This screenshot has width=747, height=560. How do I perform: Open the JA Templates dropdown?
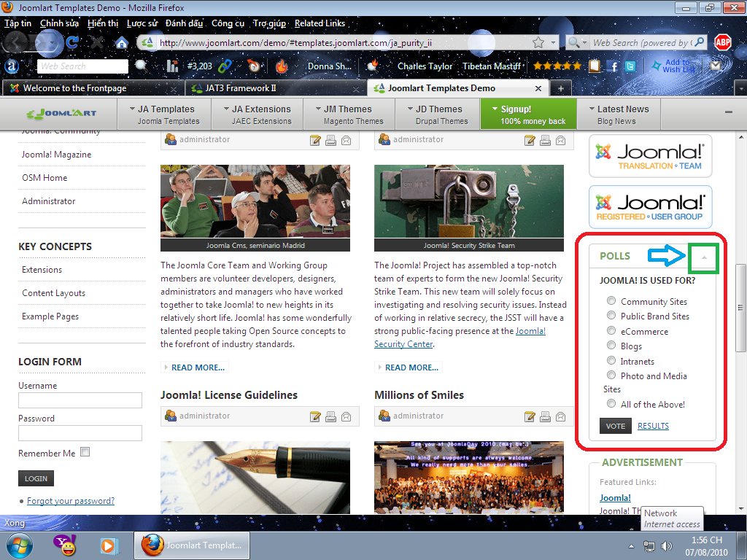point(164,114)
